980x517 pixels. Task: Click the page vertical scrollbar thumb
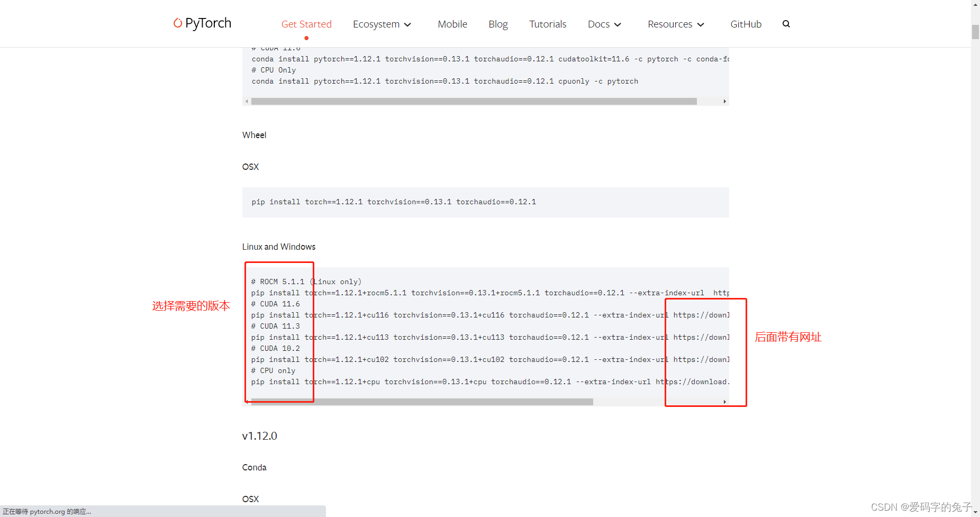(975, 32)
